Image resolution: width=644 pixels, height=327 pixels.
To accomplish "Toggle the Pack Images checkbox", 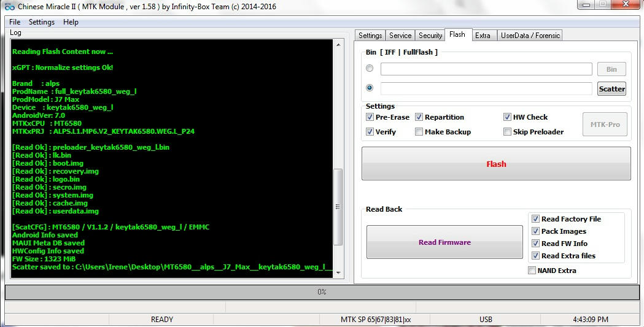I will [x=535, y=231].
